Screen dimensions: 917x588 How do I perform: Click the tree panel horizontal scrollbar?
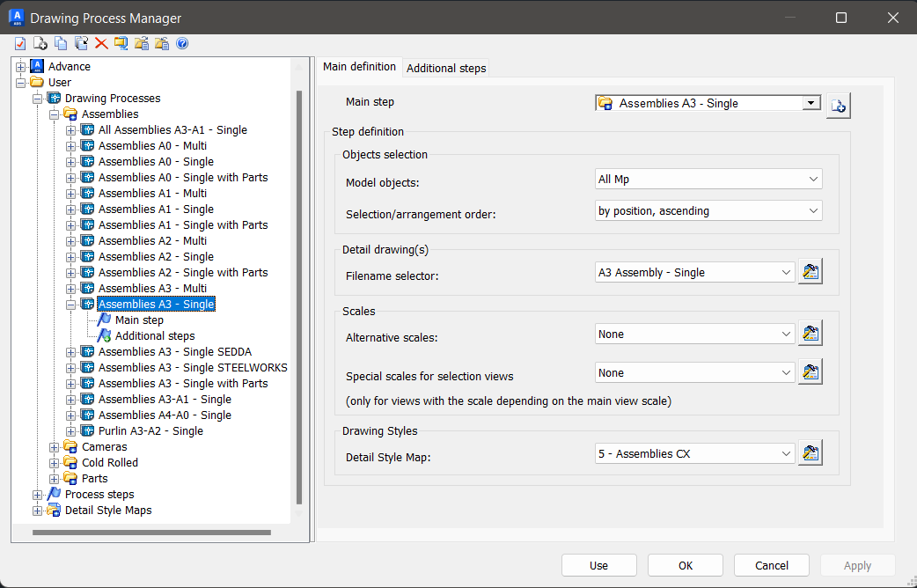[x=151, y=533]
